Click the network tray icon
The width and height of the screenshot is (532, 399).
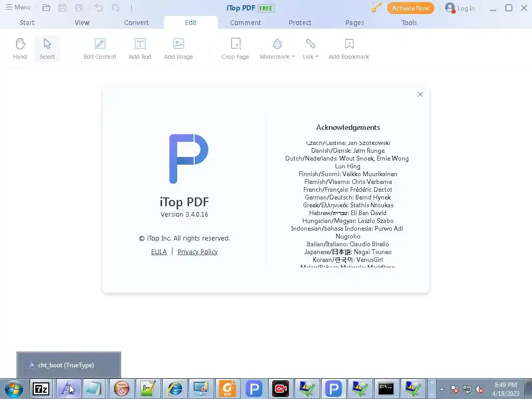click(x=467, y=390)
